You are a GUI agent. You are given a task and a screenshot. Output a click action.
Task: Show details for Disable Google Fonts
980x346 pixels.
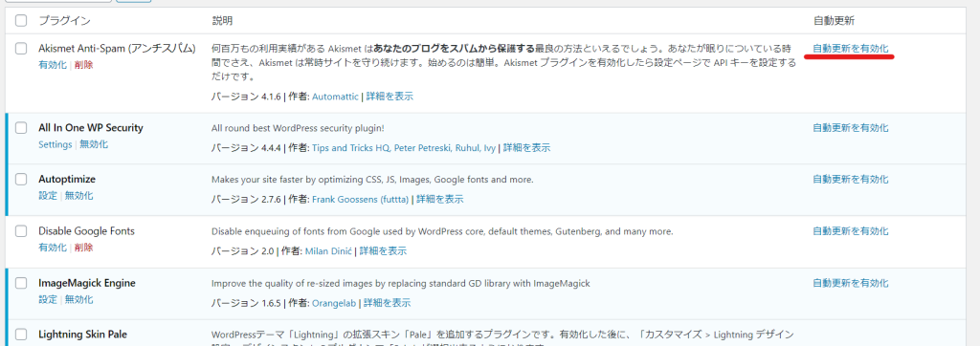click(383, 251)
